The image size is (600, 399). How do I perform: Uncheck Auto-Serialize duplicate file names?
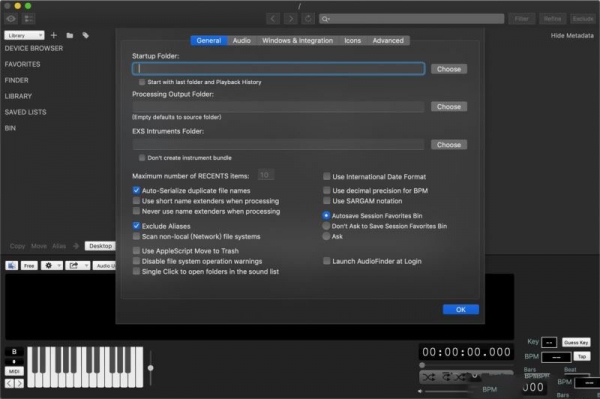(x=136, y=190)
